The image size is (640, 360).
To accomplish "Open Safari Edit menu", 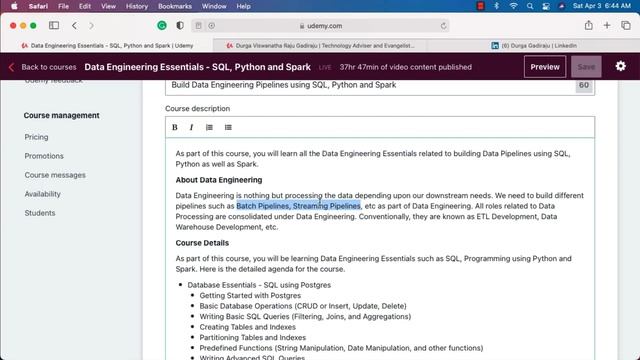I will [x=85, y=6].
